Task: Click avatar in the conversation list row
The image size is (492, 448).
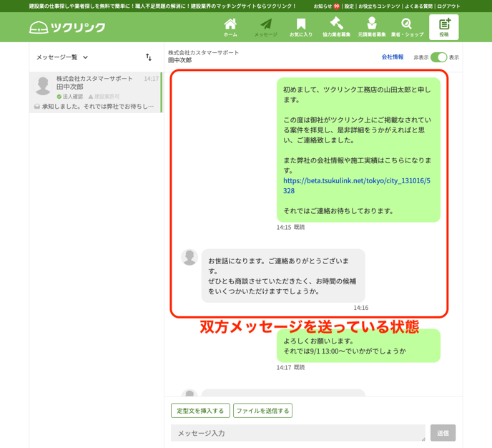Action: (43, 85)
